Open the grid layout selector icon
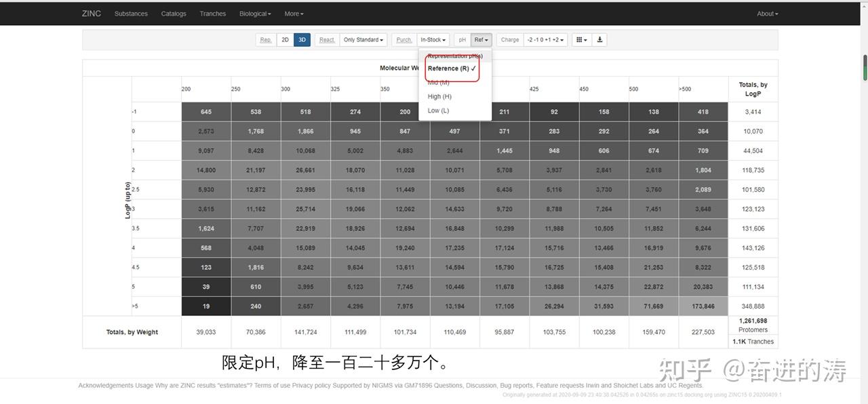The width and height of the screenshot is (868, 404). click(580, 39)
